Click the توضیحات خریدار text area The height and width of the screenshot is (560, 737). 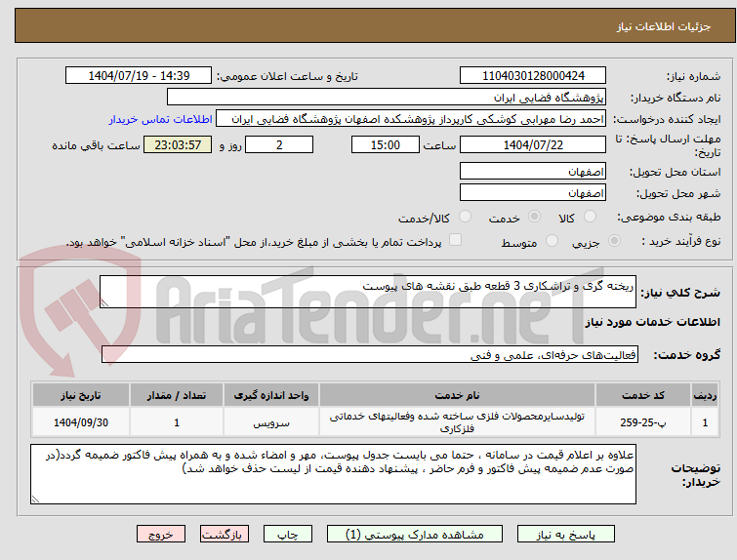[333, 474]
